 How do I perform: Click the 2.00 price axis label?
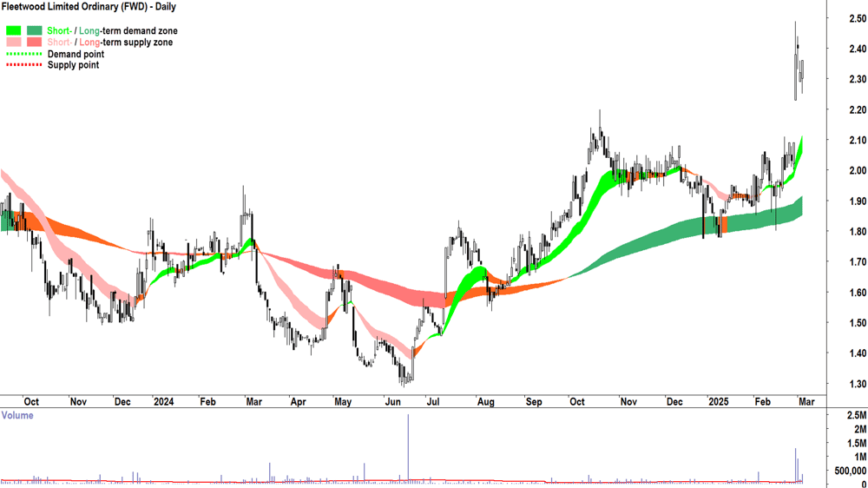click(858, 170)
